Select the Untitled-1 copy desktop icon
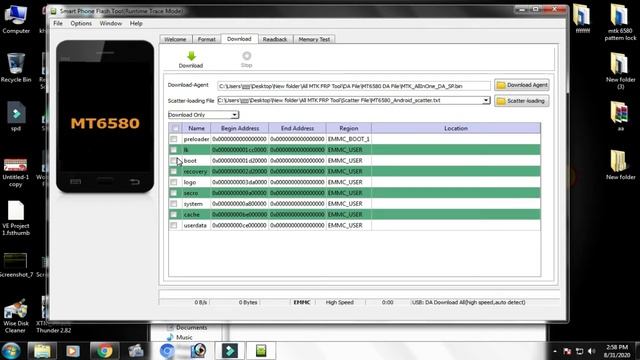The height and width of the screenshot is (360, 640). [x=16, y=173]
